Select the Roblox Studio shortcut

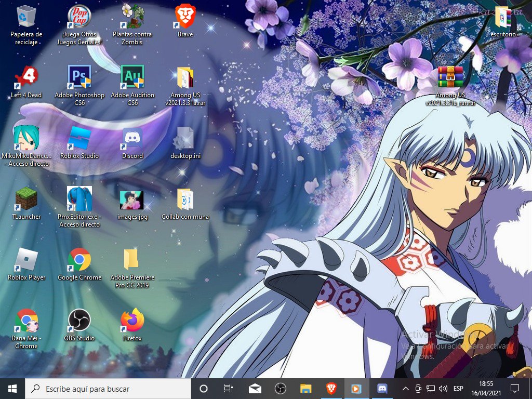tap(79, 143)
